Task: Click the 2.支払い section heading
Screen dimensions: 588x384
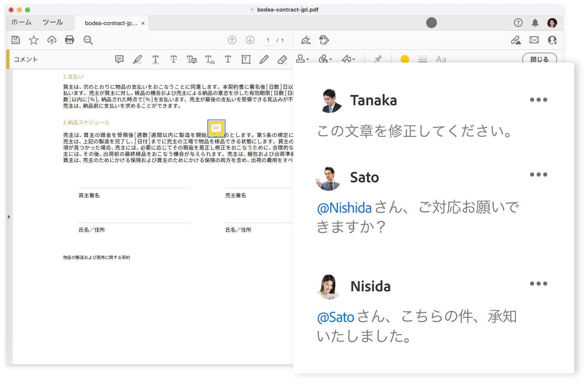Action: (73, 77)
